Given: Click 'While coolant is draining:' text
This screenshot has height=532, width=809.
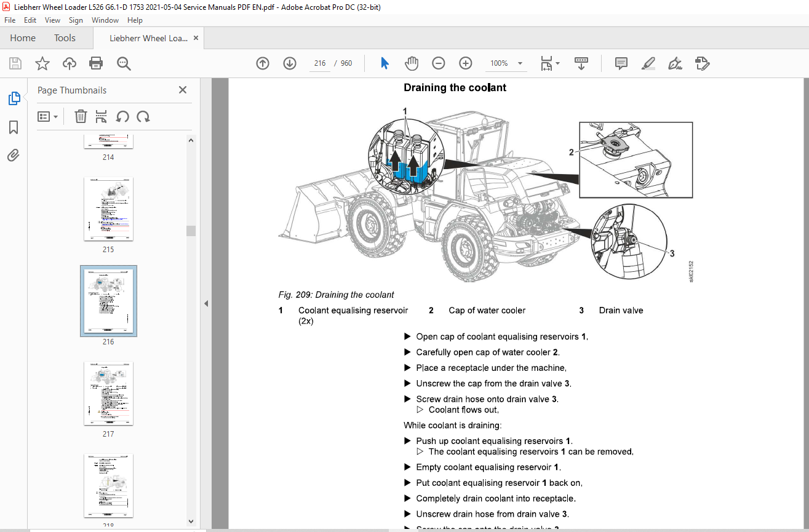Looking at the screenshot, I should pos(453,425).
